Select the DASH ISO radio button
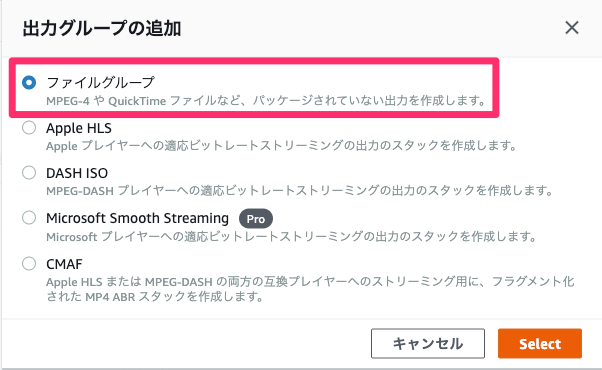Screen dimensions: 602x370 [x=29, y=173]
